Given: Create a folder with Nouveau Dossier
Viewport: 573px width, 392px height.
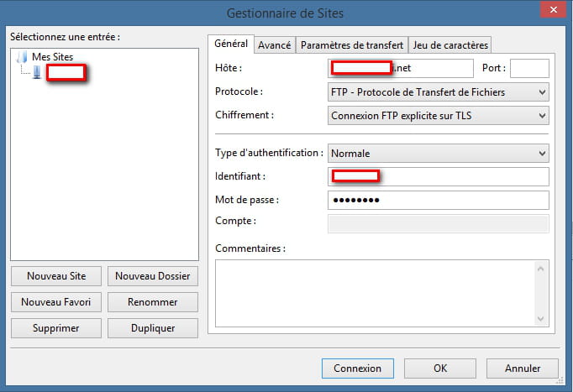Looking at the screenshot, I should coord(152,275).
